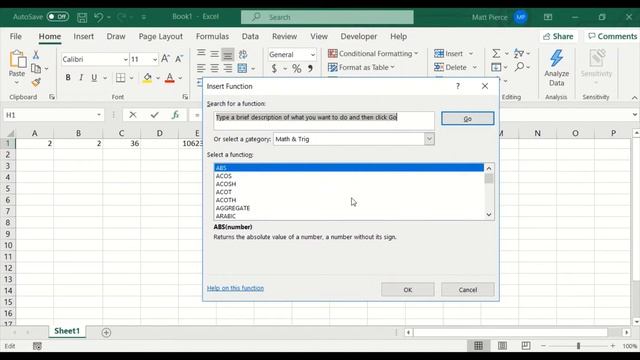
Task: Open the Font name Calibri dropdown
Action: pos(125,60)
